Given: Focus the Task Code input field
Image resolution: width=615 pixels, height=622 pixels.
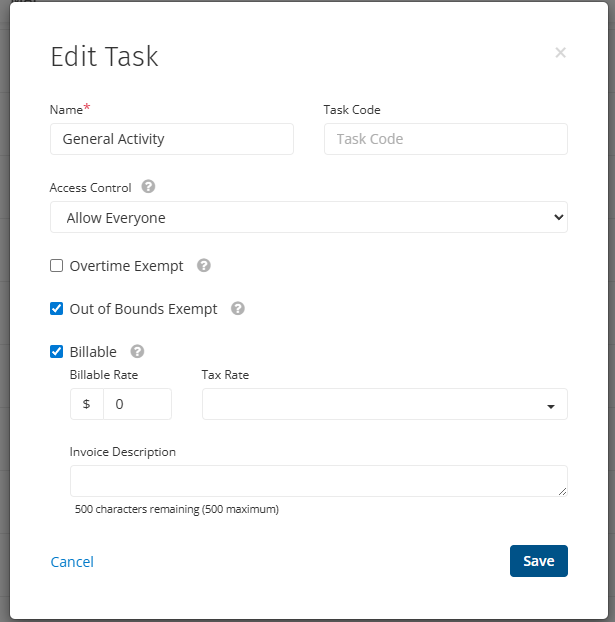Looking at the screenshot, I should (x=445, y=139).
